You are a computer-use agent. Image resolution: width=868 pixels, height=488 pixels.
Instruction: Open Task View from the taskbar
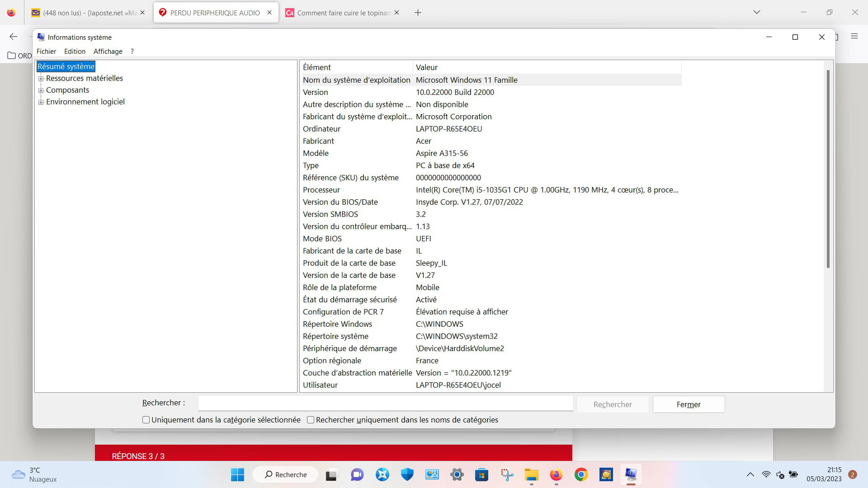click(x=331, y=474)
